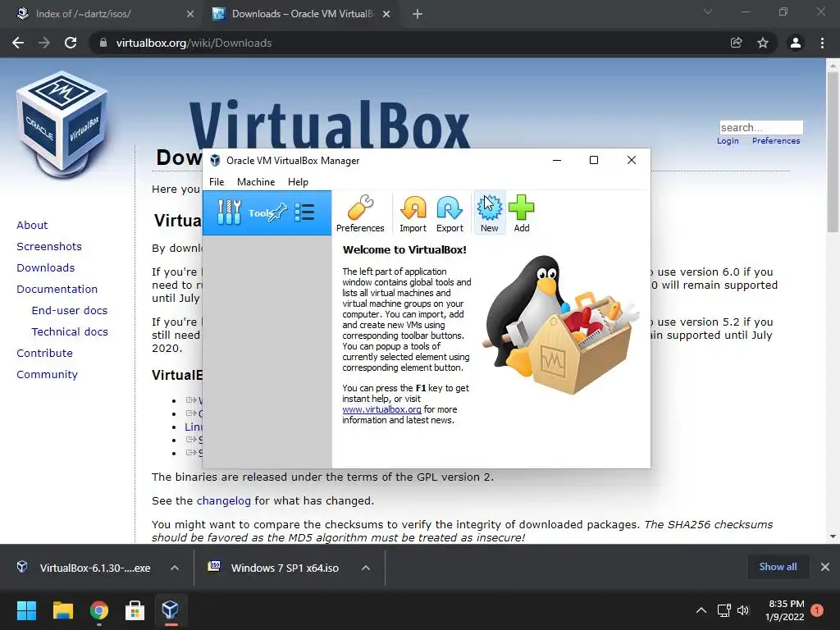Open the Screenshots page link
This screenshot has width=840, height=630.
point(49,246)
